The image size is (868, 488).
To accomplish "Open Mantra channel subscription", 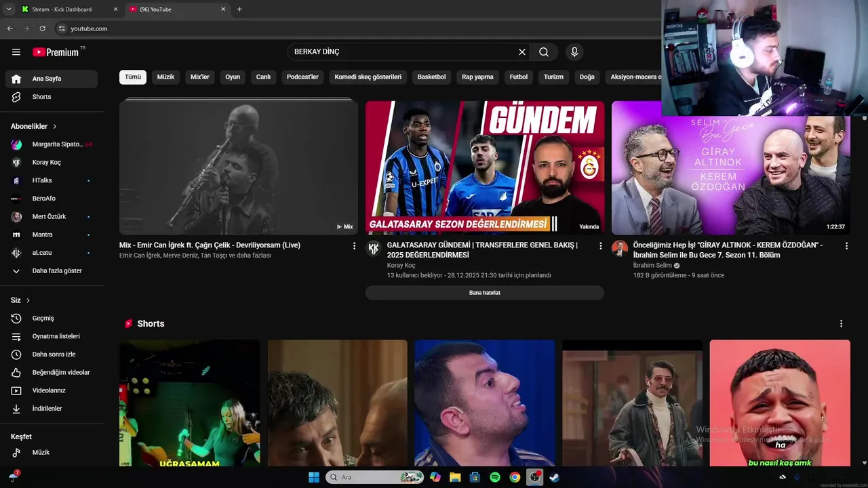I will point(52,235).
